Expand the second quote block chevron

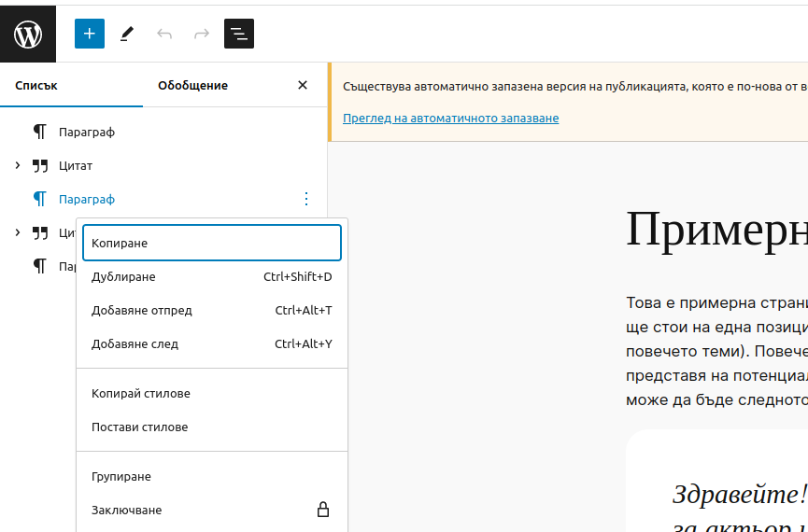coord(18,232)
